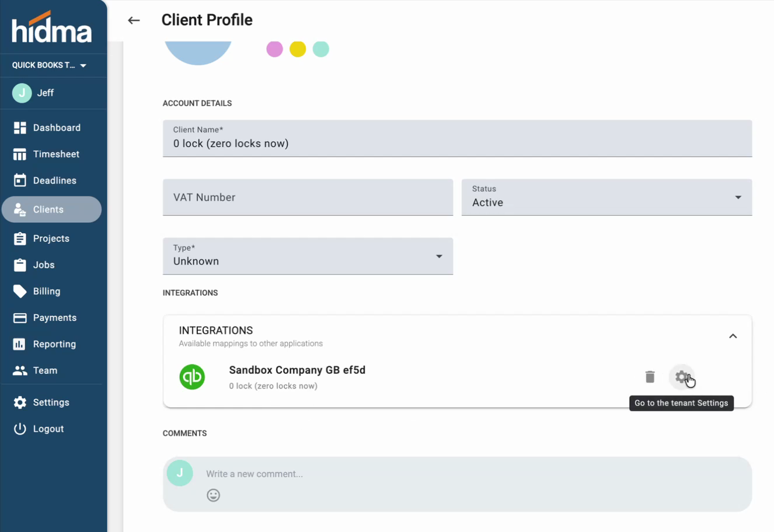The width and height of the screenshot is (774, 532).
Task: Select the yellow color dot
Action: 298,49
